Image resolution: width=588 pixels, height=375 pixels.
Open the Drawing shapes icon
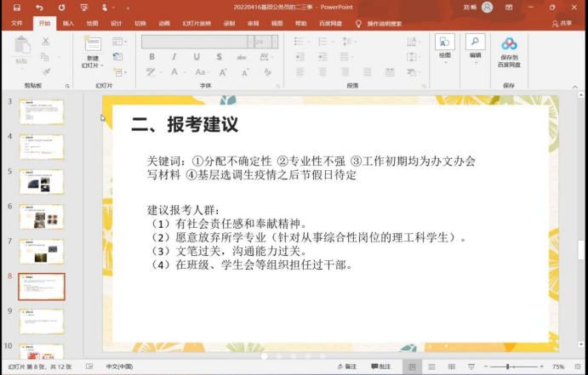click(x=444, y=42)
